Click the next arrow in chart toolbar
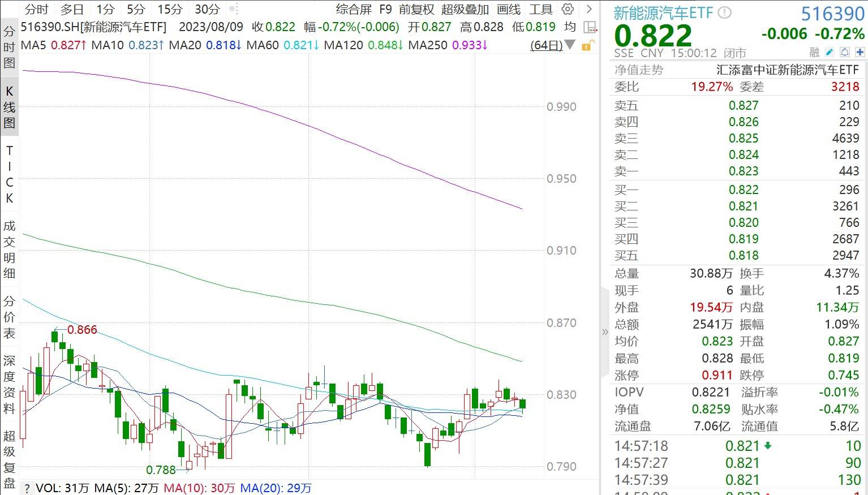The width and height of the screenshot is (868, 495). point(589,9)
